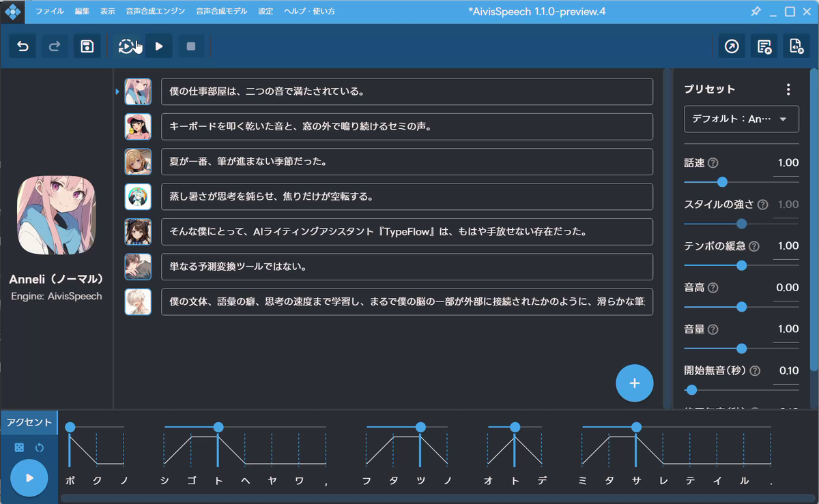Image resolution: width=819 pixels, height=504 pixels.
Task: Click the reset arrow icon under アクセント tab
Action: tap(40, 447)
